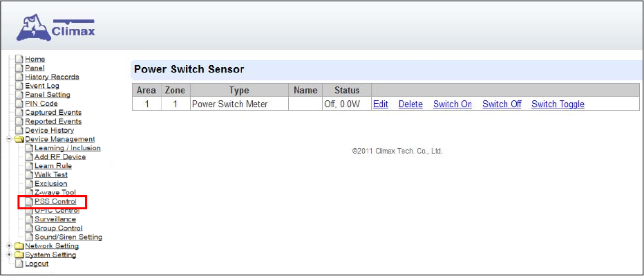Click the folder icon beside System Setting
Screen dimensions: 644x276
tap(19, 255)
